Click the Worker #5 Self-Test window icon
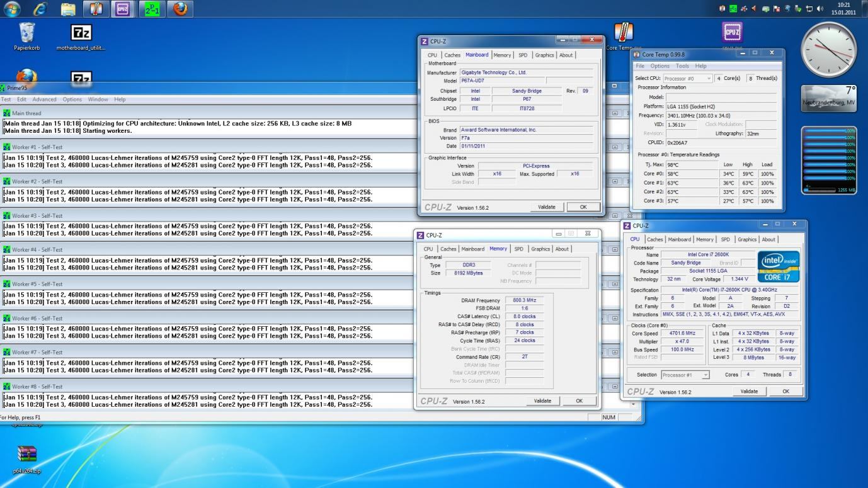Image resolution: width=868 pixels, height=488 pixels. (7, 284)
